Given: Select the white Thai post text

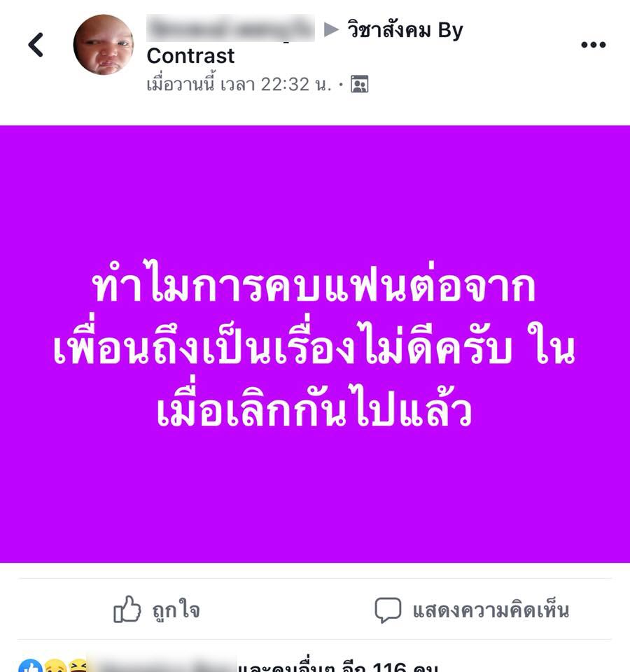Looking at the screenshot, I should coord(314,348).
